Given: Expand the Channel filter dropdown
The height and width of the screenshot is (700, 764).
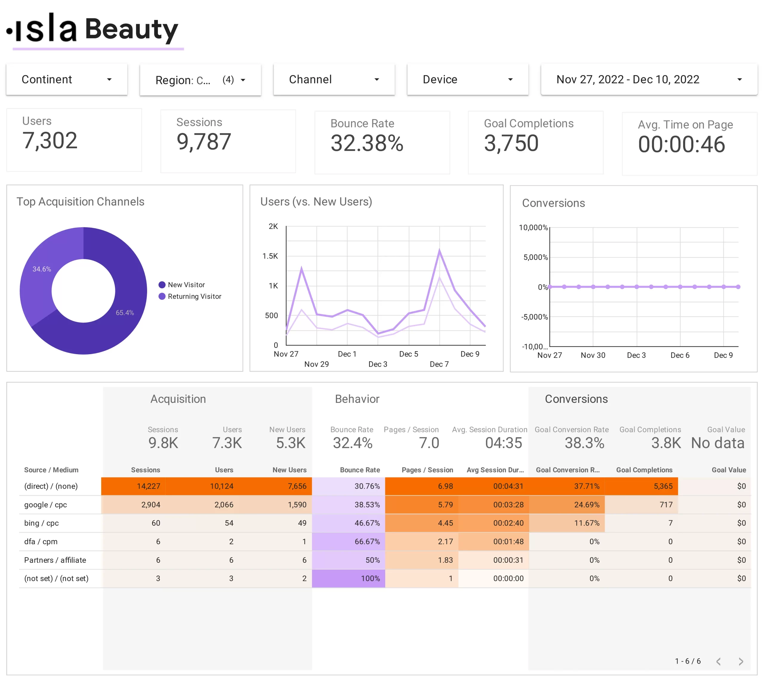Looking at the screenshot, I should (334, 79).
